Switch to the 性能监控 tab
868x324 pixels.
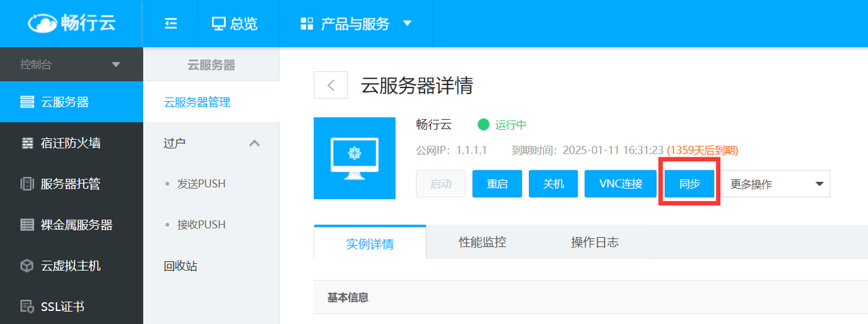[482, 242]
